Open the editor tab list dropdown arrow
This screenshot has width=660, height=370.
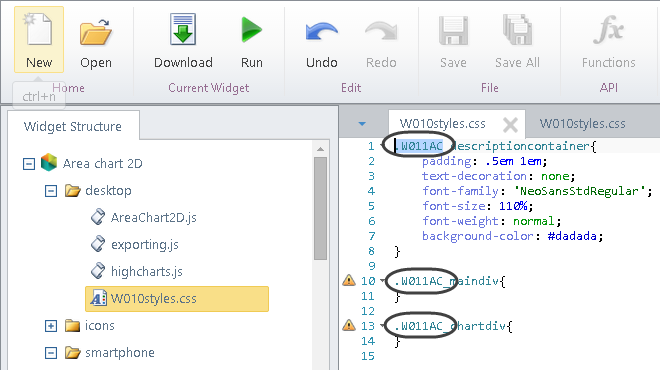click(x=362, y=124)
